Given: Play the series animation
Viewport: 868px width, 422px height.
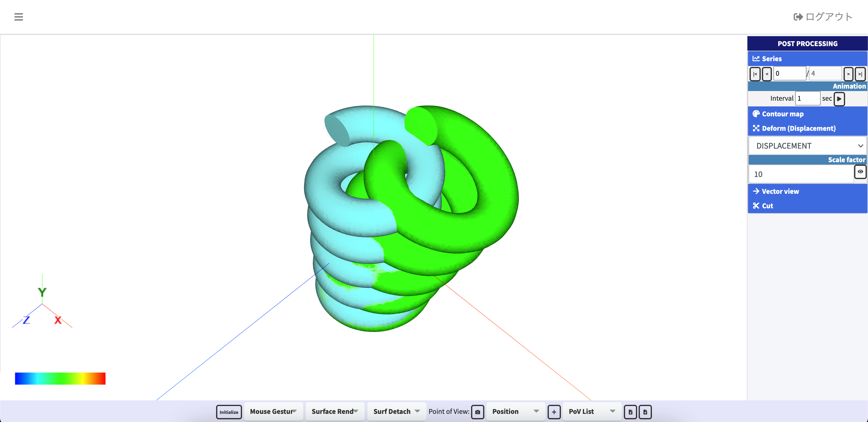Looking at the screenshot, I should click(839, 99).
